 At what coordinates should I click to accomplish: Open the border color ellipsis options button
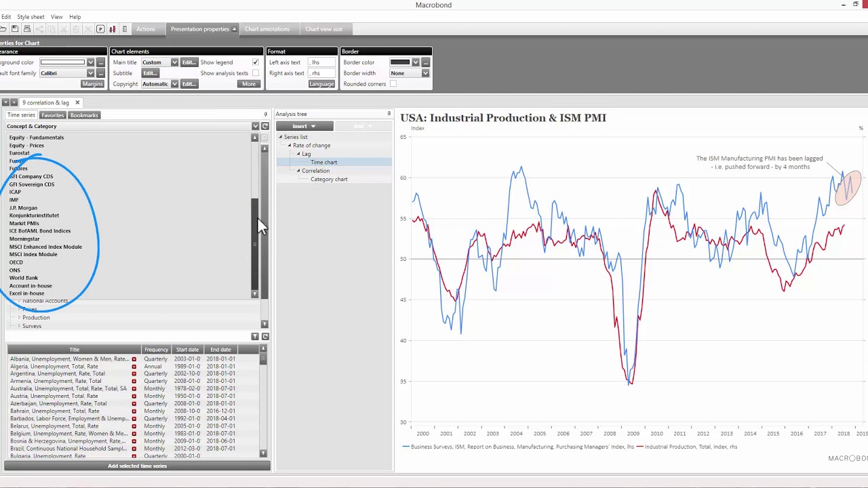pos(425,62)
